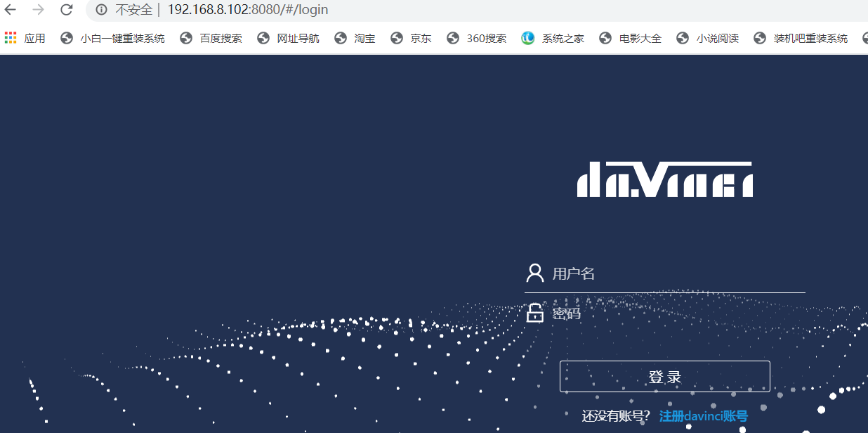Open the 网址导航 bookmark
The height and width of the screenshot is (433, 868).
tap(289, 38)
